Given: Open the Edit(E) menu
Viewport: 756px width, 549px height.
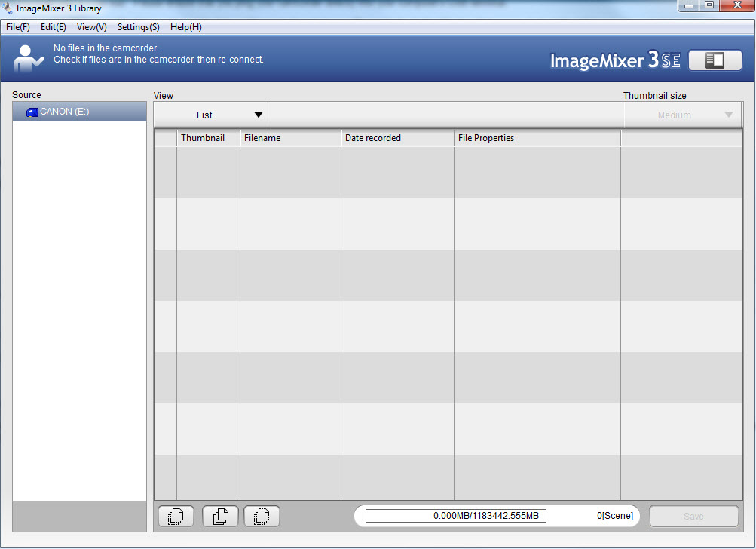Looking at the screenshot, I should tap(54, 27).
